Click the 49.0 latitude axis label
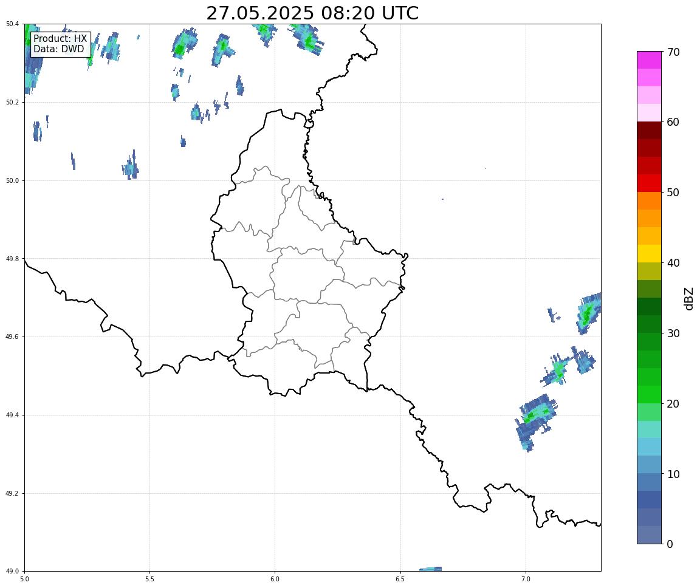Screen dimensions: 700x588 12,572
